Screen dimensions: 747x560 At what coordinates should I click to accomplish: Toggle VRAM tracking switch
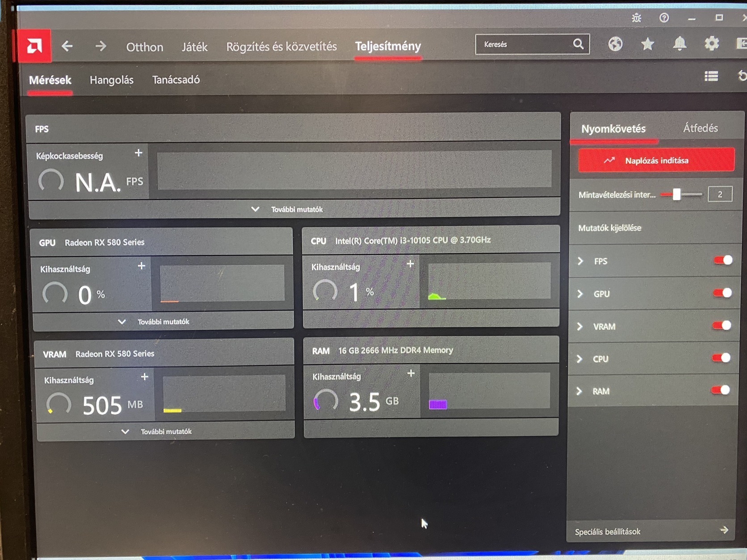click(722, 326)
